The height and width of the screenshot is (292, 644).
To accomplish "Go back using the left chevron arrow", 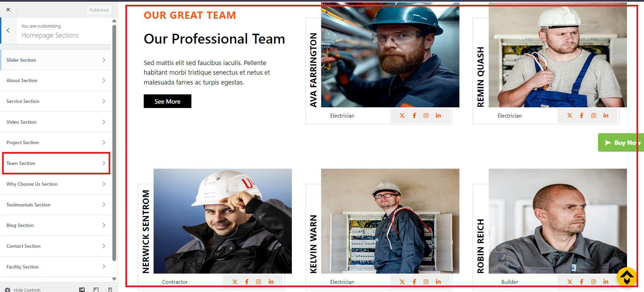I will click(8, 30).
